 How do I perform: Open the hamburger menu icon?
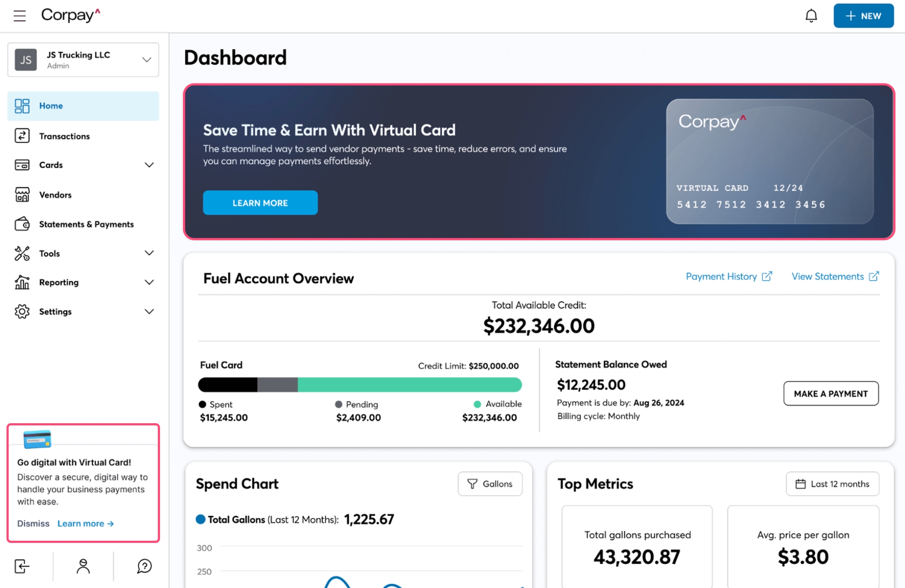[x=19, y=16]
